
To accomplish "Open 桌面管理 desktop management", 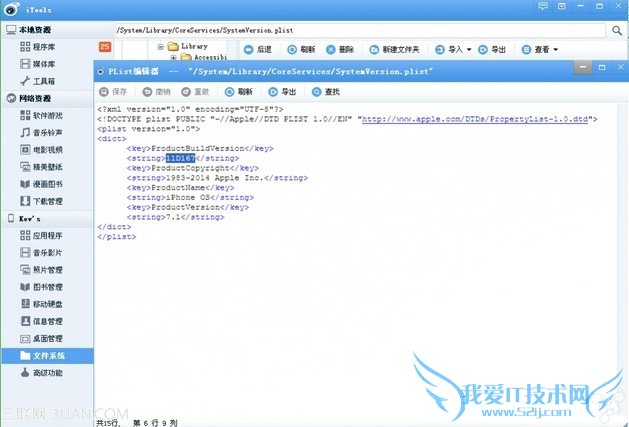I will [42, 339].
